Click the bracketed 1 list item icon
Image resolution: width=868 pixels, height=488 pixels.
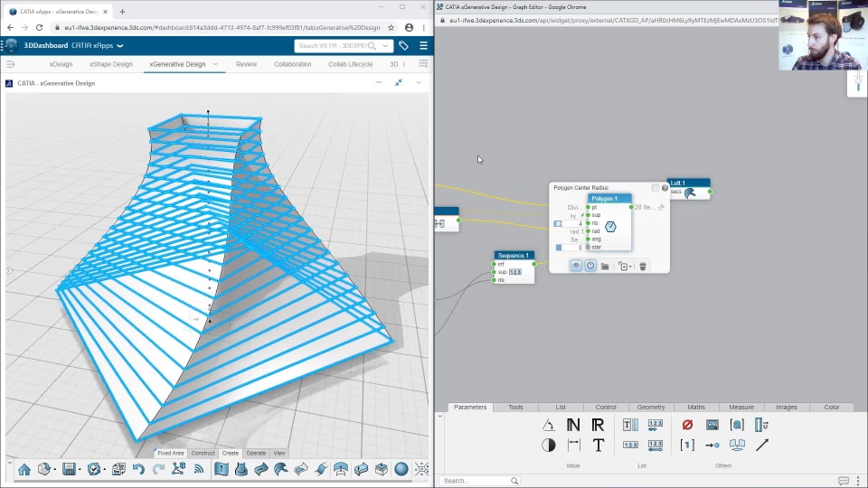tap(687, 445)
